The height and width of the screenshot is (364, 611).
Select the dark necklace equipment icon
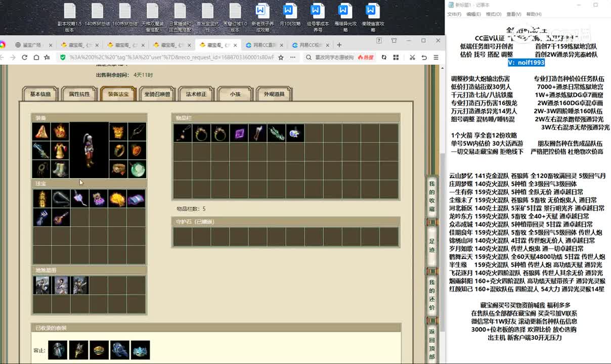tap(41, 169)
